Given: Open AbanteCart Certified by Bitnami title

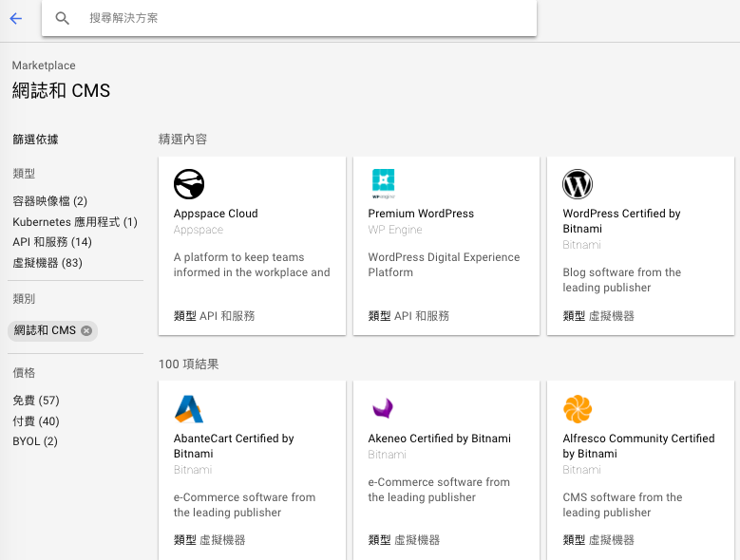Looking at the screenshot, I should [x=234, y=446].
